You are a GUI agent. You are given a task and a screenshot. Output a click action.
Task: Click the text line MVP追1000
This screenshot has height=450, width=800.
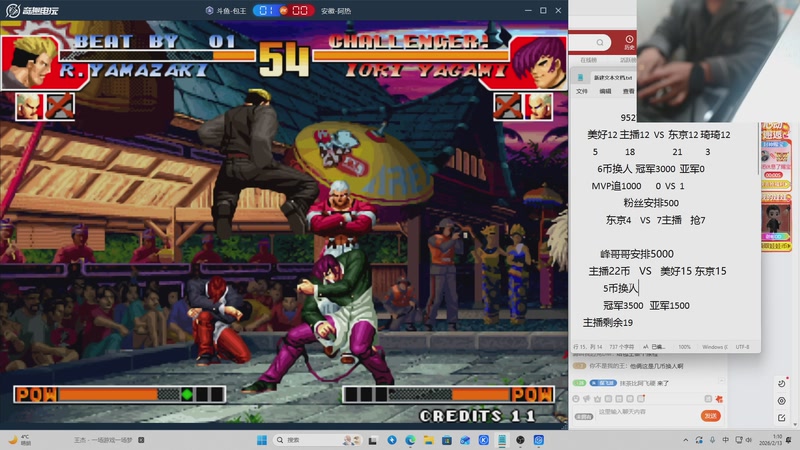(616, 186)
